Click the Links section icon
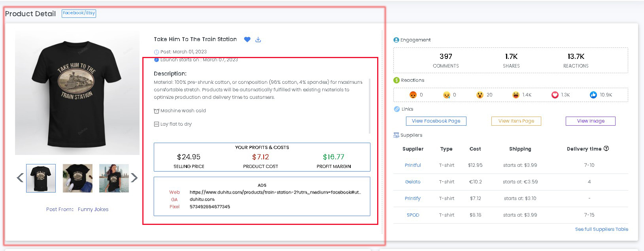644x251 pixels. (x=397, y=109)
